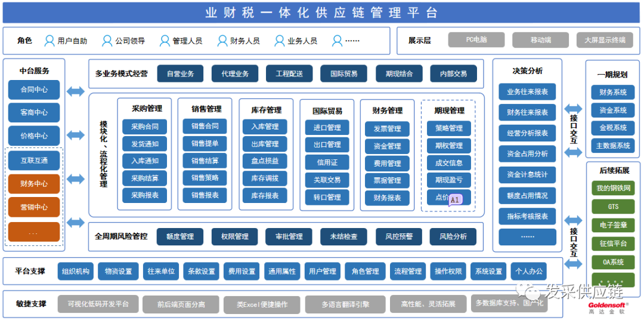
Task: Click the 金税系统 box
Action: [x=613, y=128]
